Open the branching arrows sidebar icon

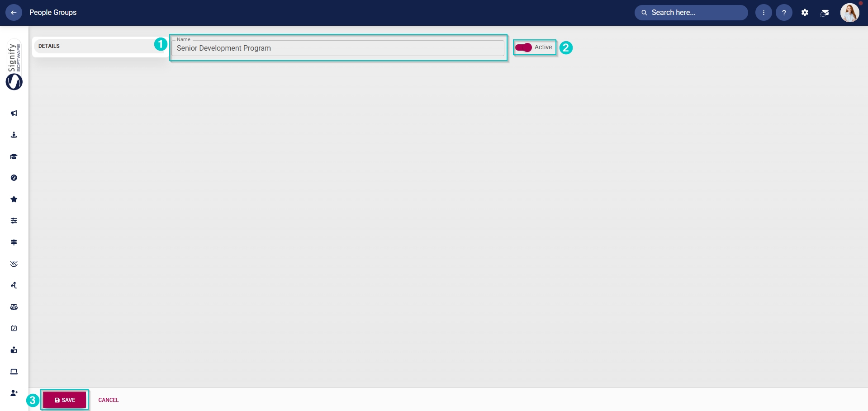coord(14,285)
